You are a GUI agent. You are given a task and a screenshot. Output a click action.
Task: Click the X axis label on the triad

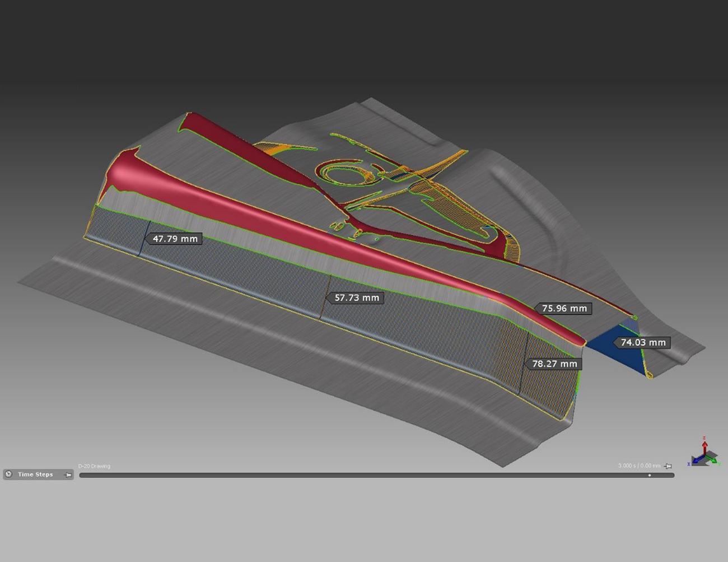pos(689,464)
